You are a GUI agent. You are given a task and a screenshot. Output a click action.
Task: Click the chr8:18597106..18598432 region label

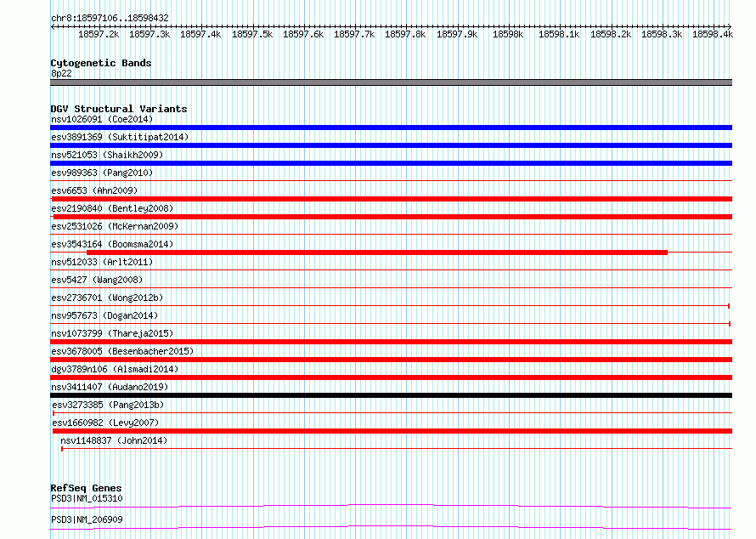(x=110, y=18)
